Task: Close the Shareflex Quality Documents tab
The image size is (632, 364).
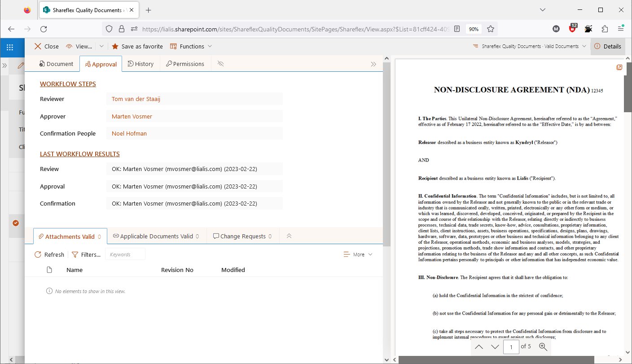Action: pyautogui.click(x=132, y=10)
